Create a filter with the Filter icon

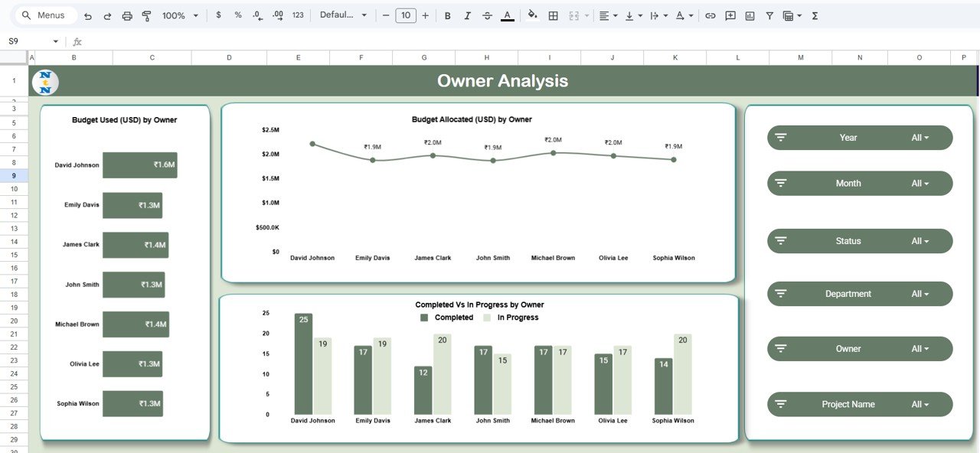pyautogui.click(x=769, y=15)
